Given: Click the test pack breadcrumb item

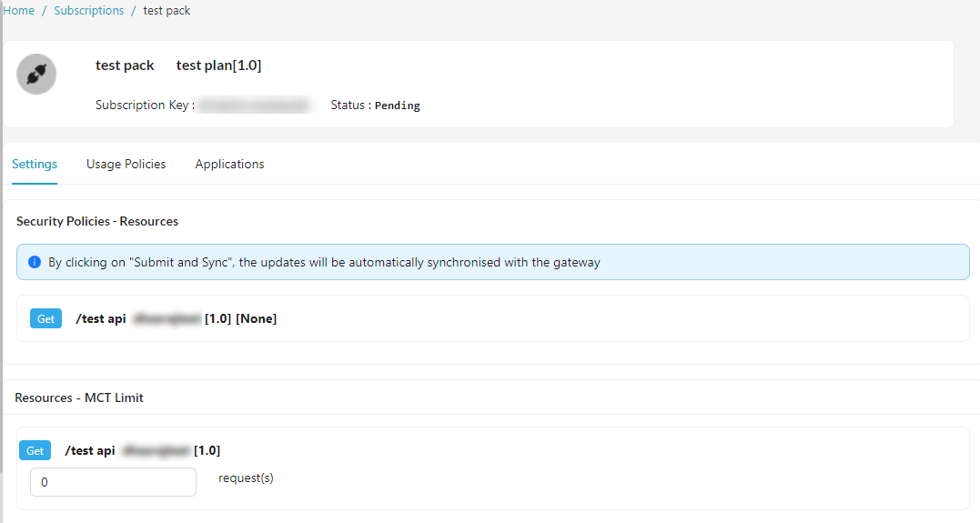Looking at the screenshot, I should [167, 11].
